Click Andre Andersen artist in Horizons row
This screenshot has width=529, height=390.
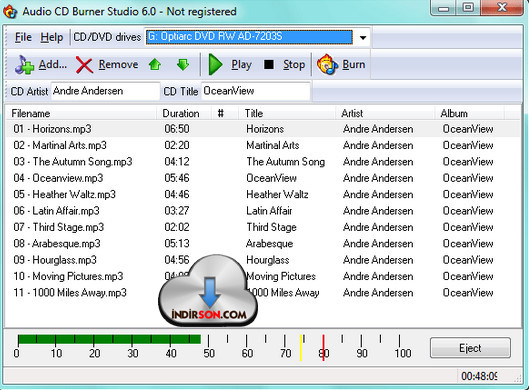(x=378, y=129)
